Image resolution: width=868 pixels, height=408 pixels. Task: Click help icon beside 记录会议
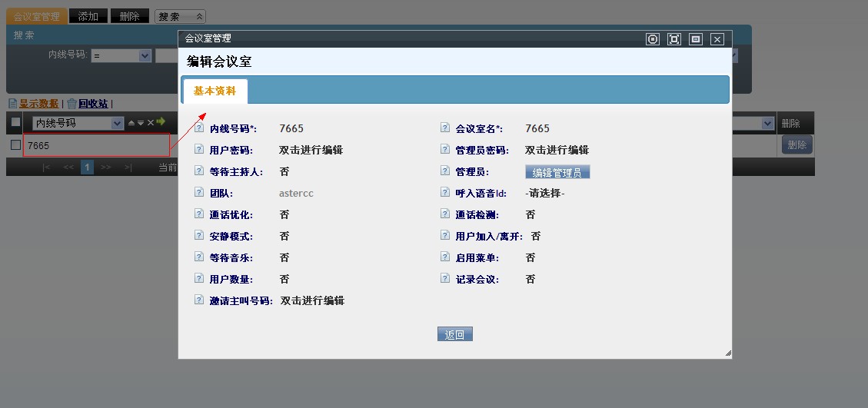[444, 279]
